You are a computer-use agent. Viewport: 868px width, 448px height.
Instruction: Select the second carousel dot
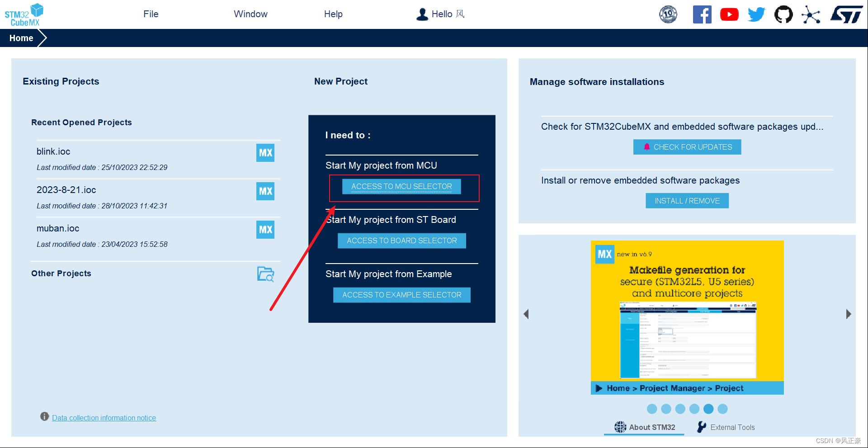[x=666, y=409]
